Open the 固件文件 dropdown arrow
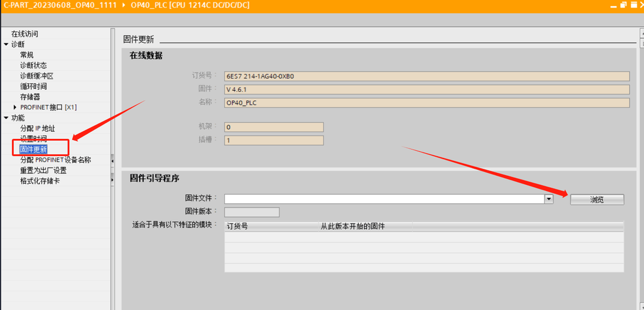Viewport: 644px width, 310px height. coord(549,199)
